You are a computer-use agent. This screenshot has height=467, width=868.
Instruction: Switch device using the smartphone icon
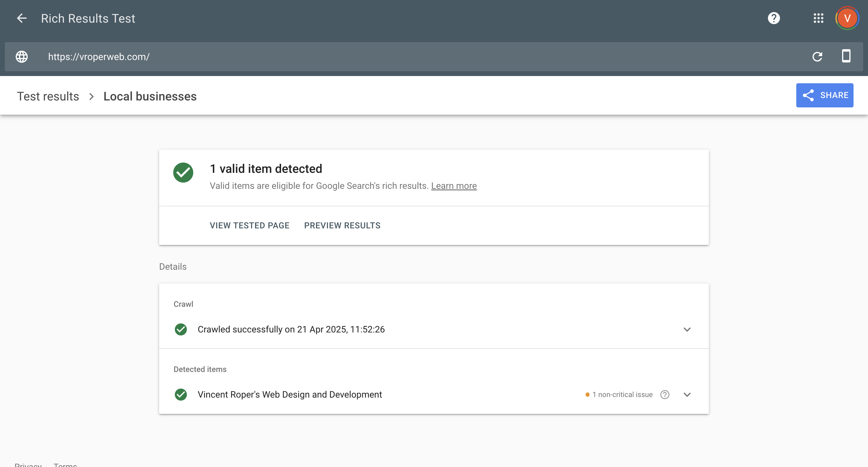click(846, 56)
